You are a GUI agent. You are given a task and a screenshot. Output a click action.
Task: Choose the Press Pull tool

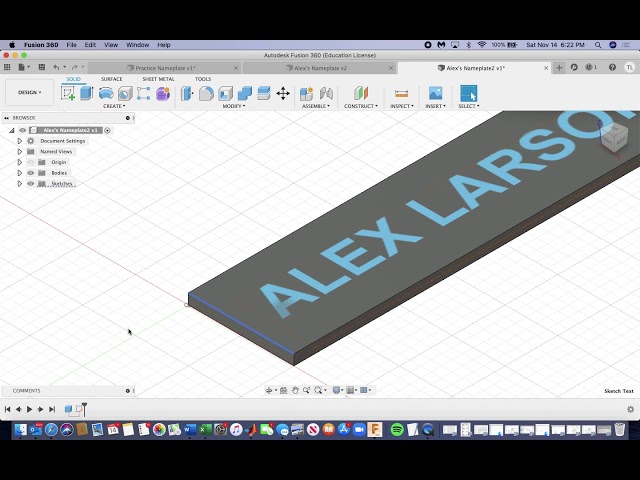point(187,93)
